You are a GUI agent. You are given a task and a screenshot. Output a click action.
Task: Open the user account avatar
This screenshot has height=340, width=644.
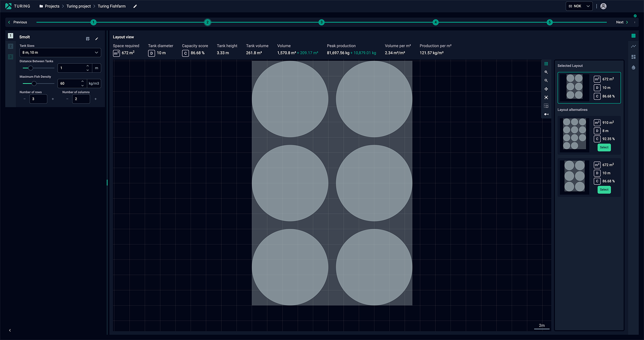click(603, 6)
